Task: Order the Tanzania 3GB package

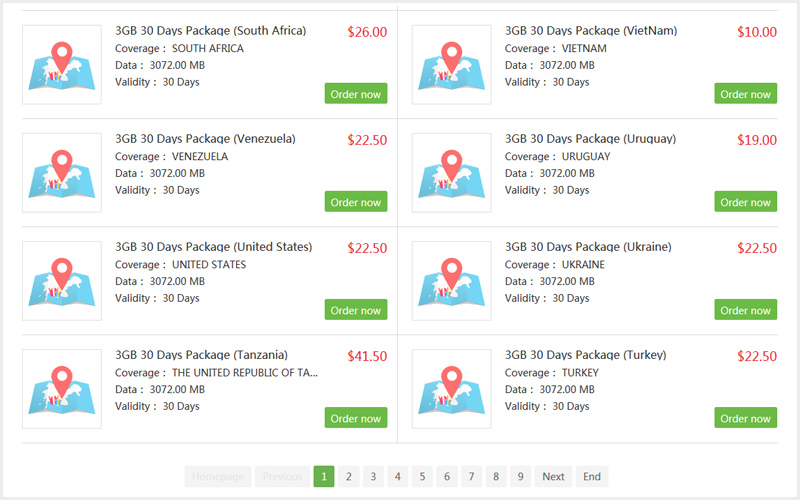Action: coord(356,418)
